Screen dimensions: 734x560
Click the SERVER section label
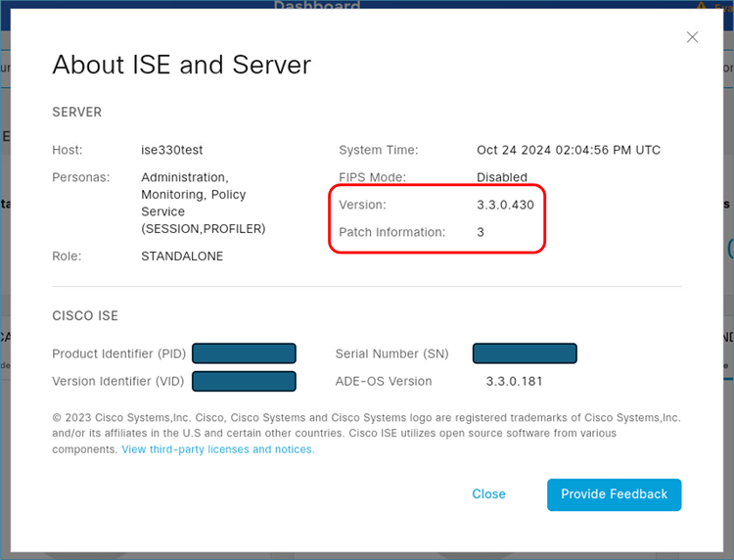(x=76, y=112)
